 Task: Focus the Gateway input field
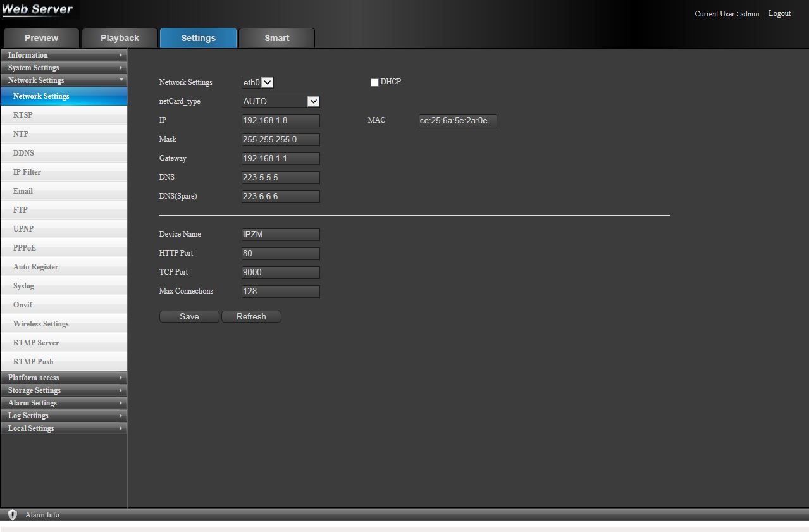tap(280, 158)
